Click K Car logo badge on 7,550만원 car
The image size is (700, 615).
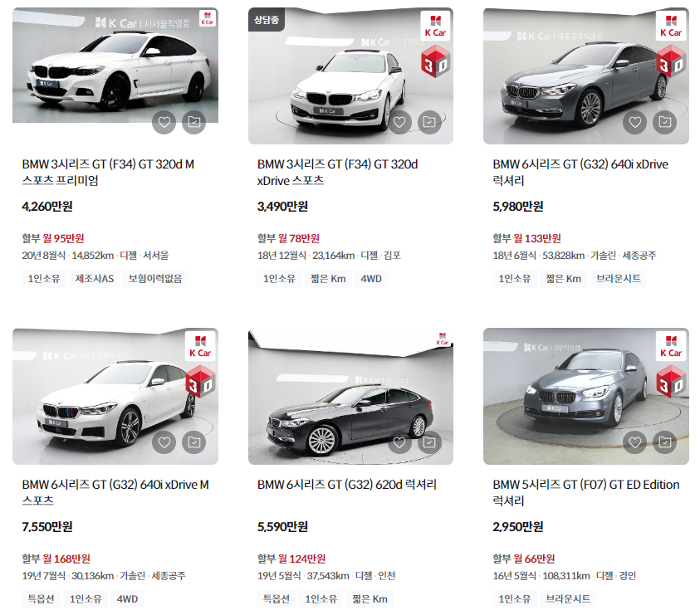click(x=200, y=346)
